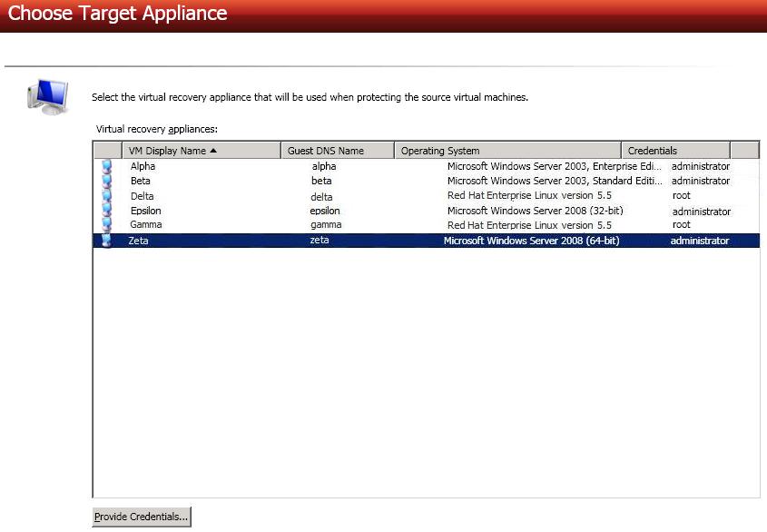
Task: Click the VM icon in the Gamma row
Action: [x=106, y=224]
